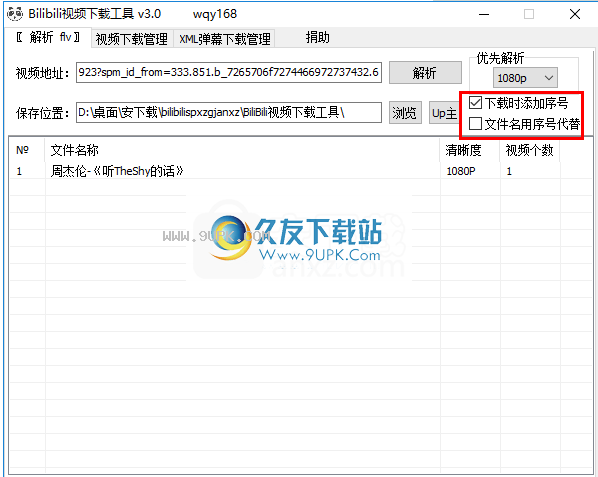
Task: Switch to the 解析 flv tab
Action: [48, 37]
